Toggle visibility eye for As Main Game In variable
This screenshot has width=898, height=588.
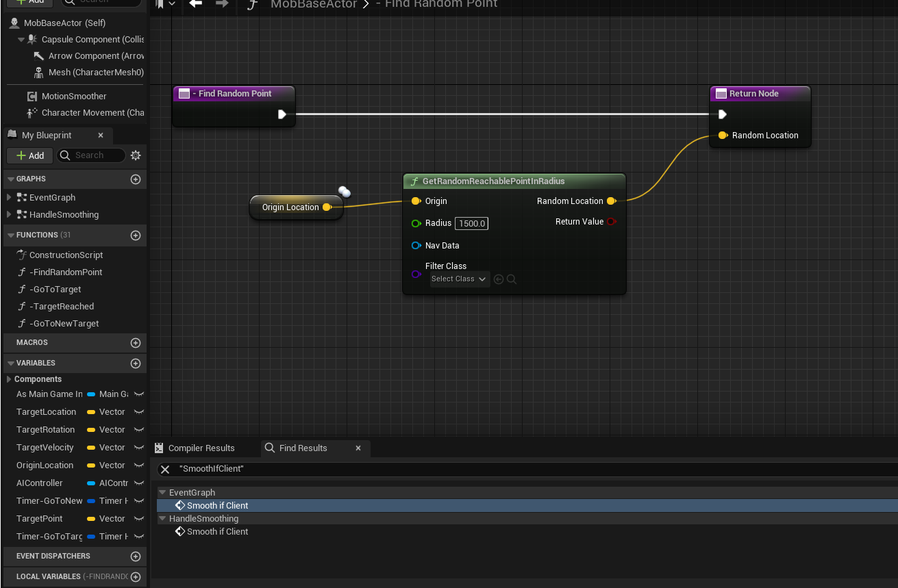[138, 394]
